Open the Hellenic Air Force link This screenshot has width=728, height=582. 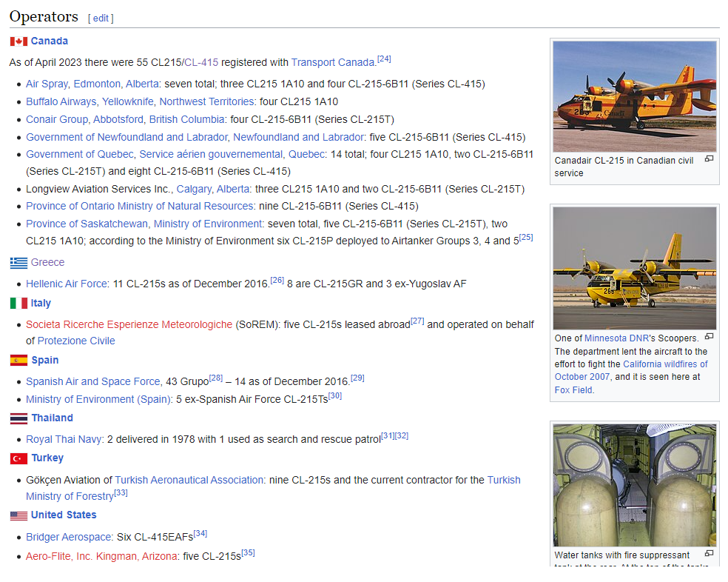(67, 284)
